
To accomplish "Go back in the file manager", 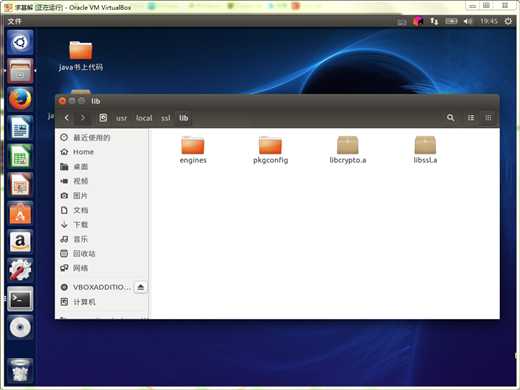I will pos(67,118).
